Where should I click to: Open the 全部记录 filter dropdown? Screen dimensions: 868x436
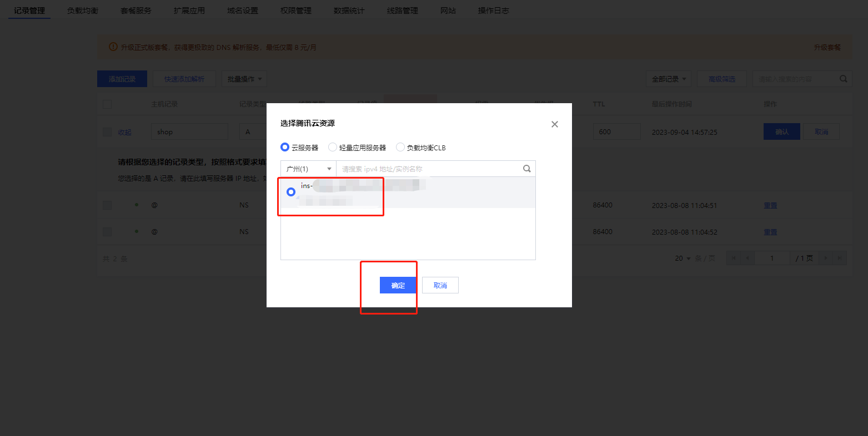pyautogui.click(x=669, y=79)
